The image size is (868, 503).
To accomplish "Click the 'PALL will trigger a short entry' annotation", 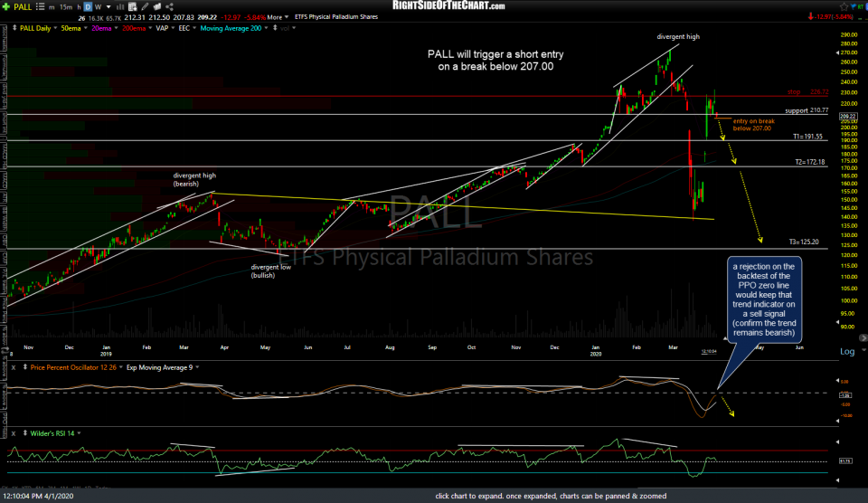I will (x=495, y=61).
